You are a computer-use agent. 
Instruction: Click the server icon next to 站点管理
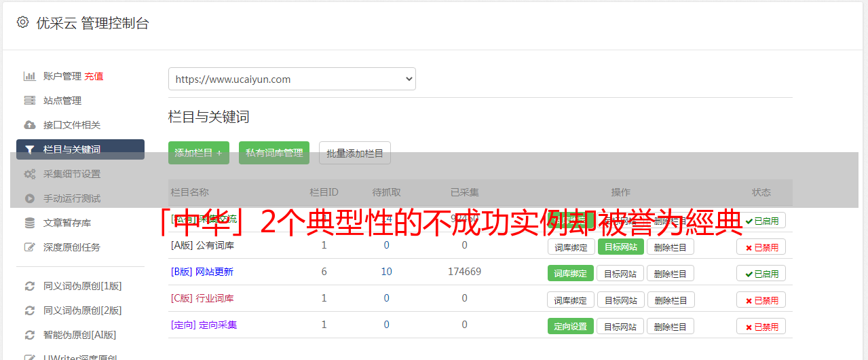tap(29, 101)
